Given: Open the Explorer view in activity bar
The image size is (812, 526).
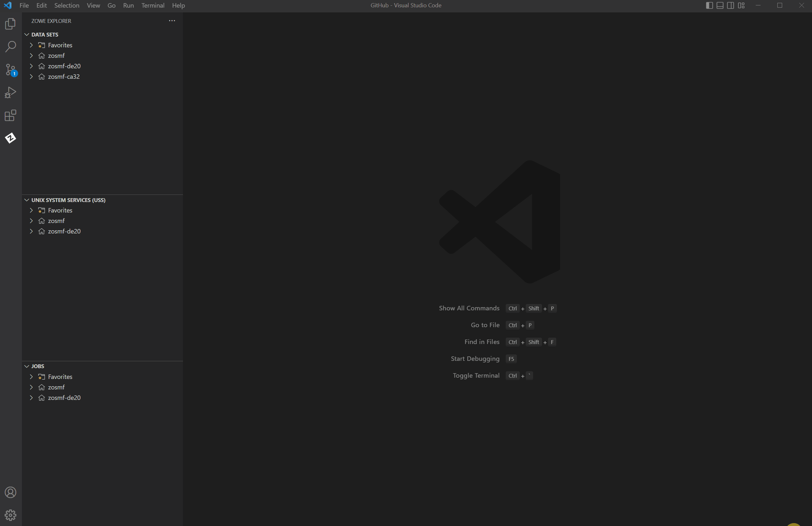Looking at the screenshot, I should pyautogui.click(x=10, y=24).
